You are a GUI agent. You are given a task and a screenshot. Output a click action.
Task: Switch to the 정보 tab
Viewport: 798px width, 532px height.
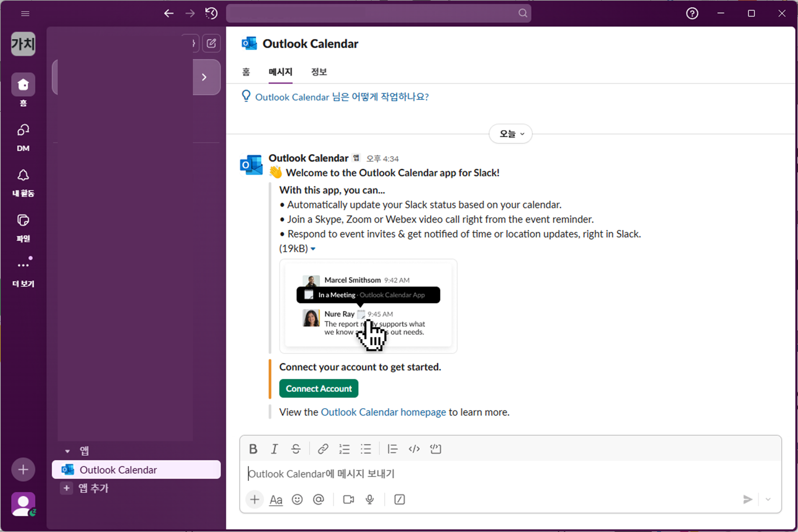pyautogui.click(x=319, y=72)
